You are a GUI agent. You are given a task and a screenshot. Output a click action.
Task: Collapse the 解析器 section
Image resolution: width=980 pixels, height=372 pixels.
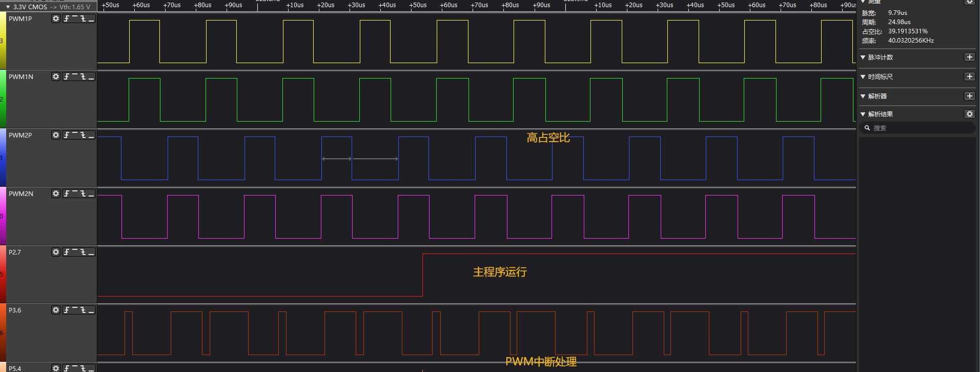pos(863,96)
